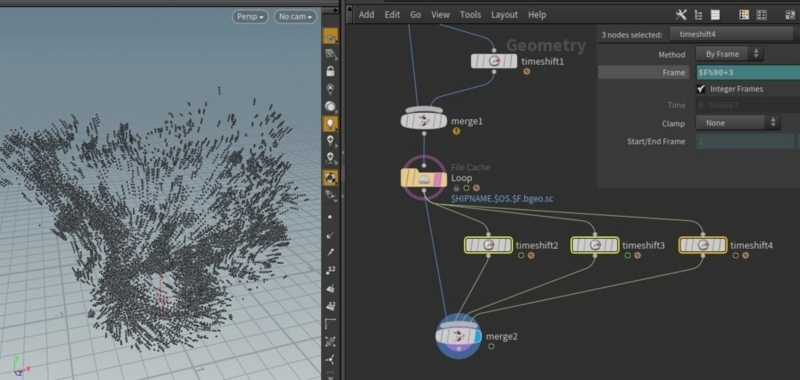Image resolution: width=800 pixels, height=380 pixels.
Task: Click the point trails icon
Action: tap(330, 252)
